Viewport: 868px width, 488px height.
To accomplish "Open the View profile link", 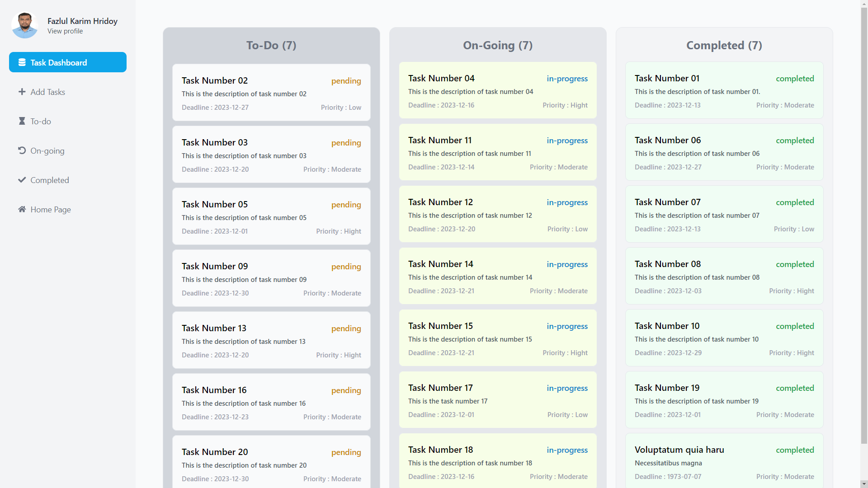I will 65,31.
